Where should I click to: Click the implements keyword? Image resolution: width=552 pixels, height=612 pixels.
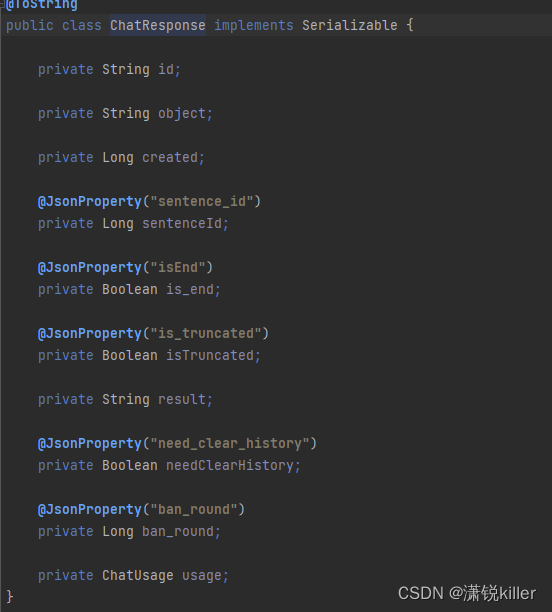(x=254, y=25)
